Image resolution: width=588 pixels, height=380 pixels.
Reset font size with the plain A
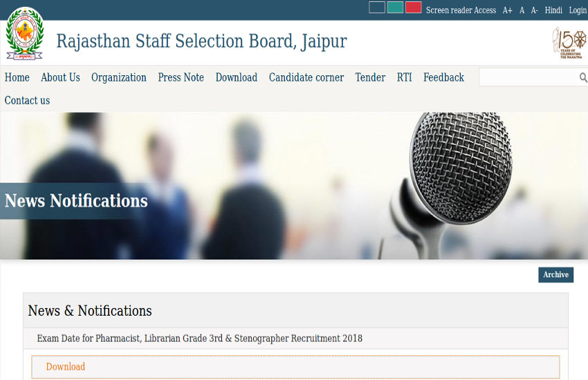[522, 10]
